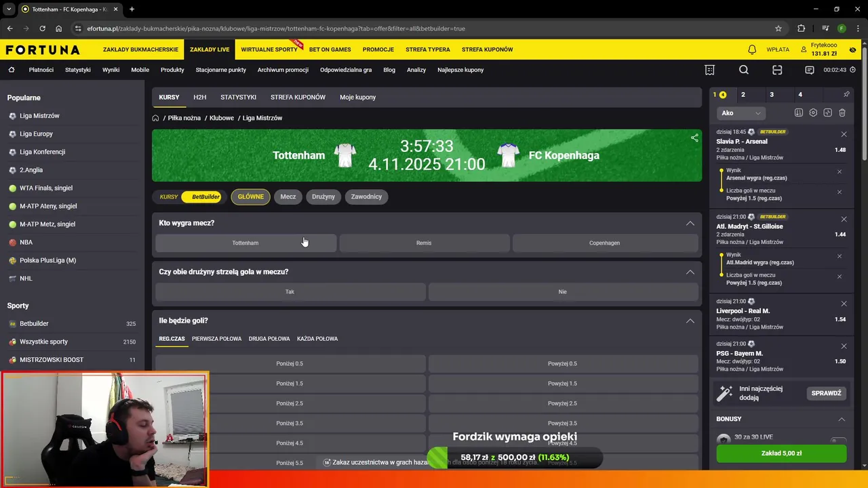Click the Fortuna logo
The height and width of the screenshot is (488, 868).
pos(43,49)
